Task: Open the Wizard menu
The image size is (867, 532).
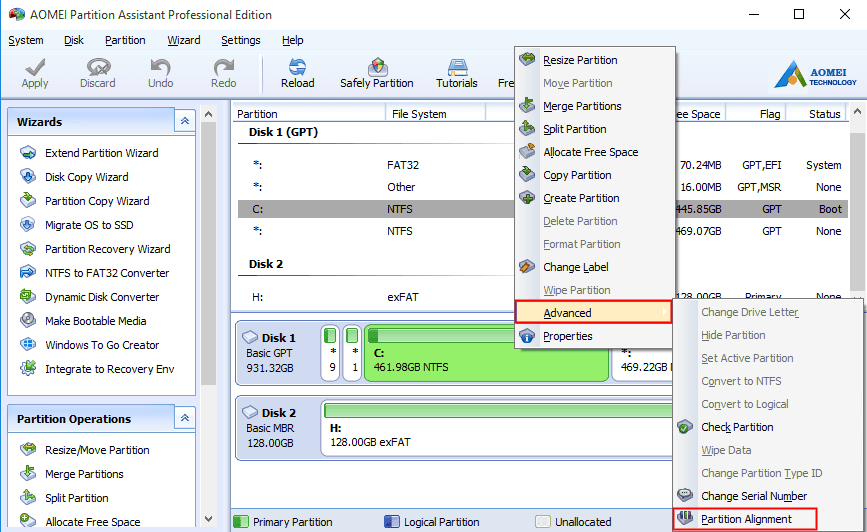Action: click(184, 40)
